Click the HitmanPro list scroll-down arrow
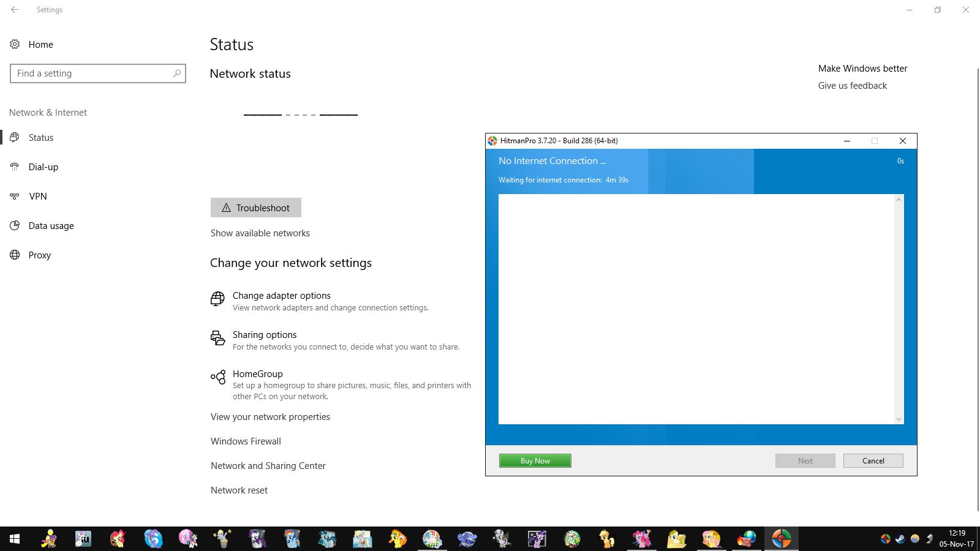Image resolution: width=980 pixels, height=551 pixels. point(899,419)
